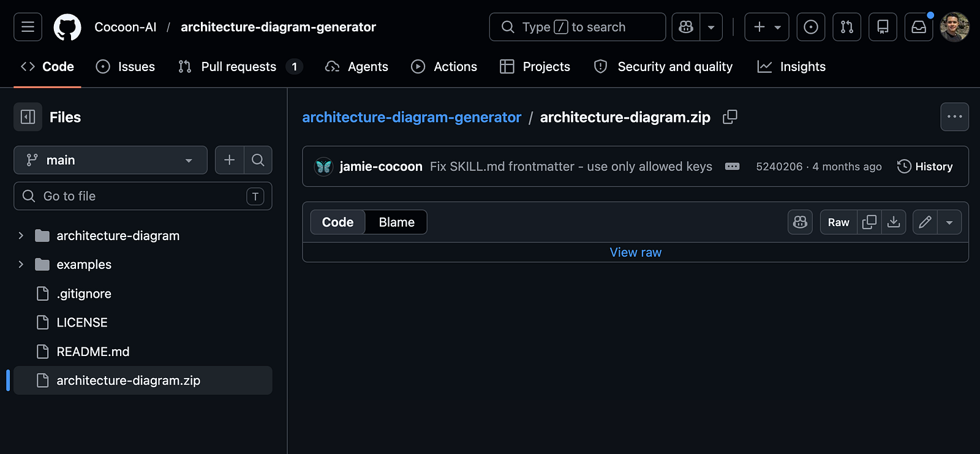
Task: Expand the examples folder
Action: (21, 264)
